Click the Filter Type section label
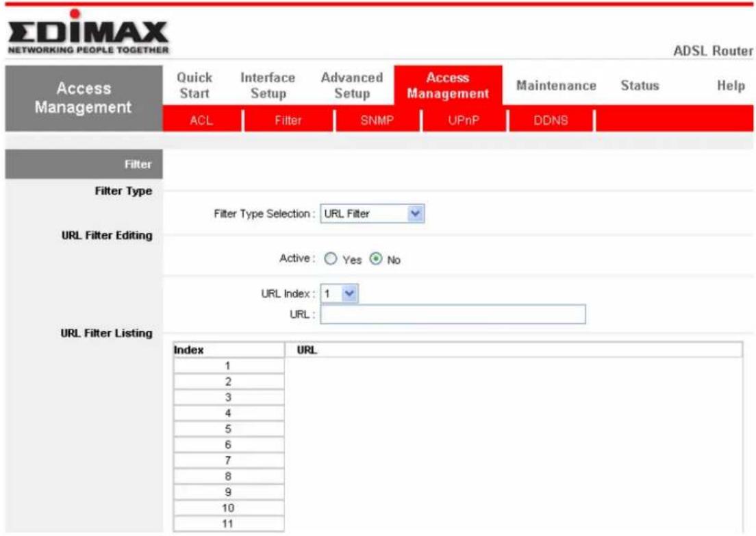 pyautogui.click(x=123, y=191)
